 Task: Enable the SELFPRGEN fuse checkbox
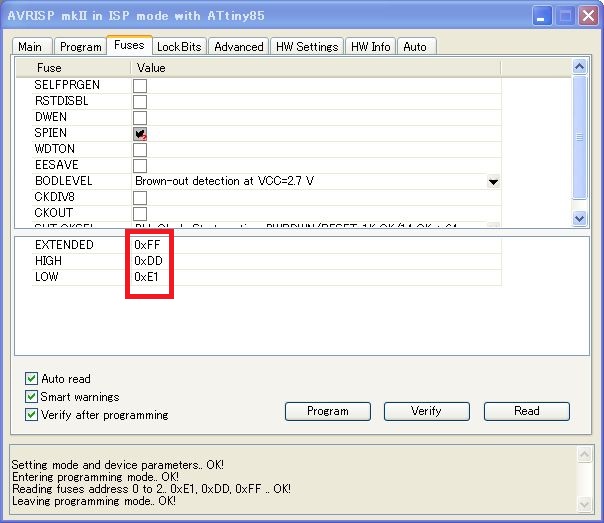tap(140, 85)
